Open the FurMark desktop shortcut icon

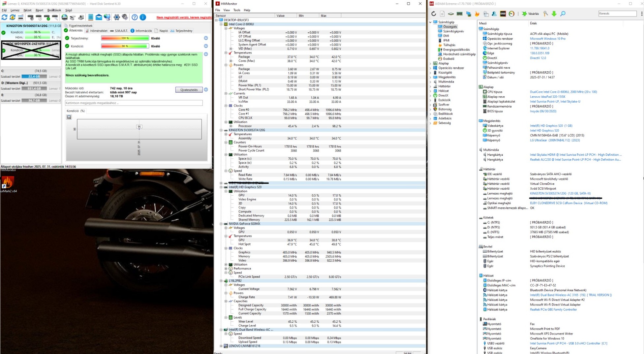pos(8,182)
